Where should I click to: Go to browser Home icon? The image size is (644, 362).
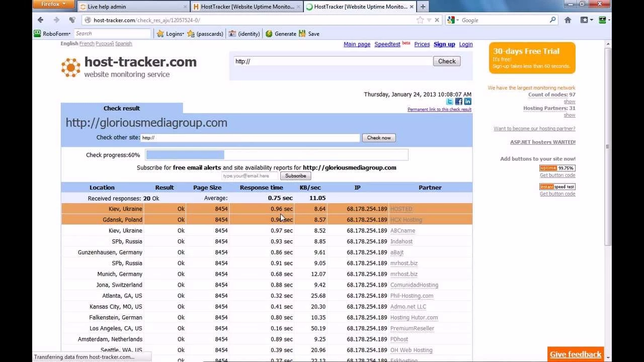click(x=568, y=20)
